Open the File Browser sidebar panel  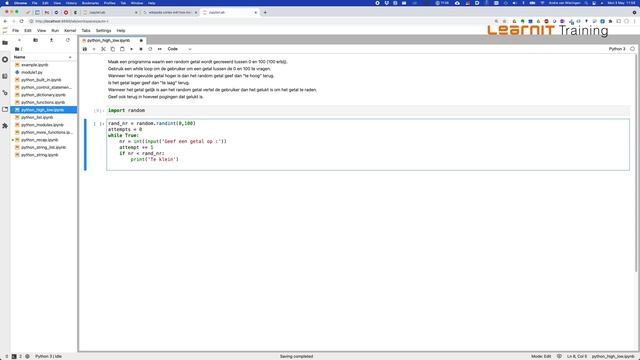click(5, 42)
